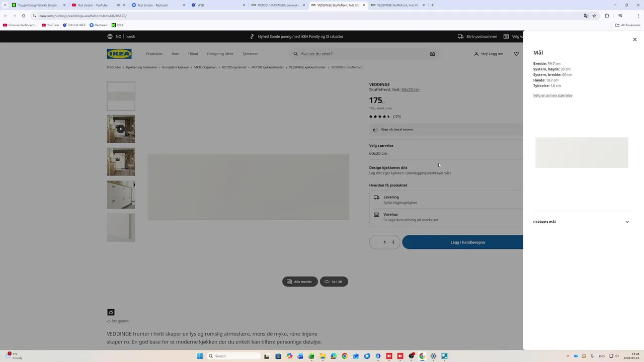Click Hei! Logg inn
This screenshot has width=644, height=362.
point(489,54)
